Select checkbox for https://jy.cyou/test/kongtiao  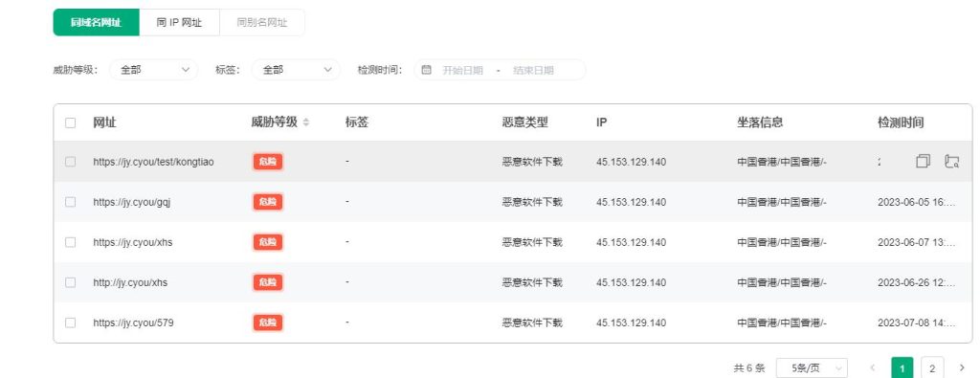[70, 161]
